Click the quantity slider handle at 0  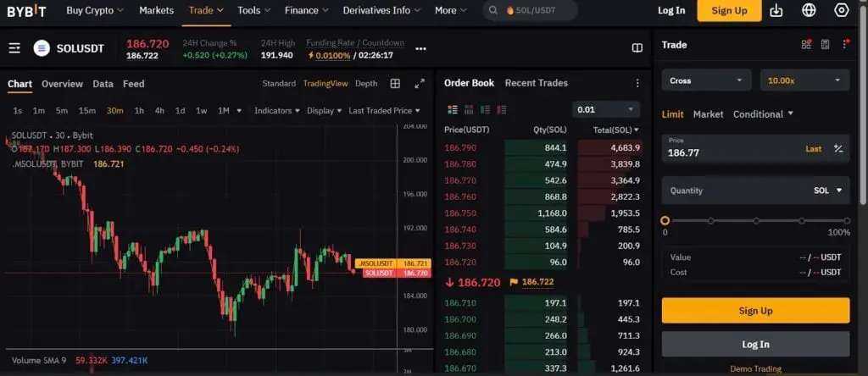pos(665,221)
